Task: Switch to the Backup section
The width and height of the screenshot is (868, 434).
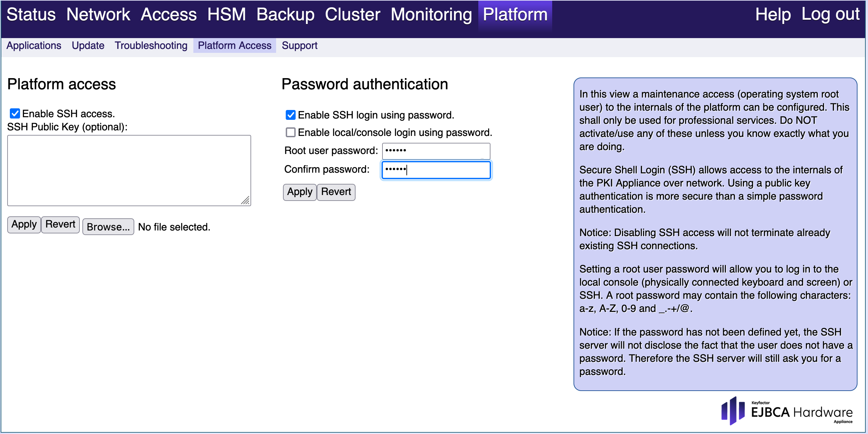Action: coord(285,15)
